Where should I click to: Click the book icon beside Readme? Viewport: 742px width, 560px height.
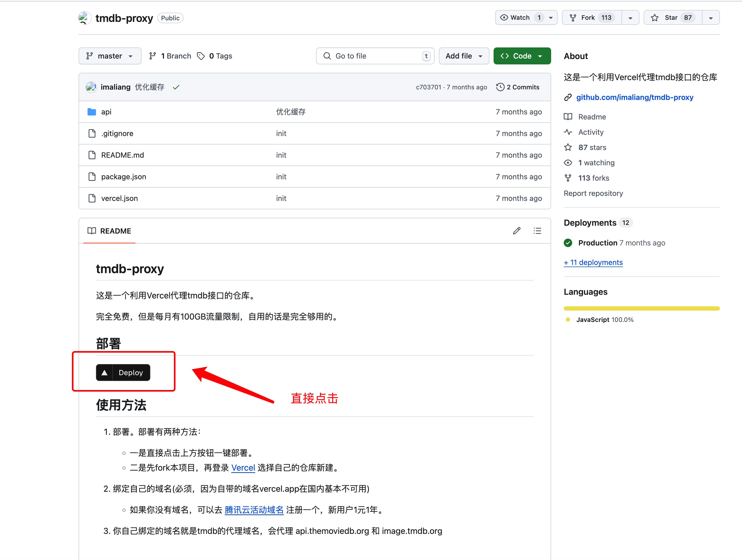coord(568,117)
